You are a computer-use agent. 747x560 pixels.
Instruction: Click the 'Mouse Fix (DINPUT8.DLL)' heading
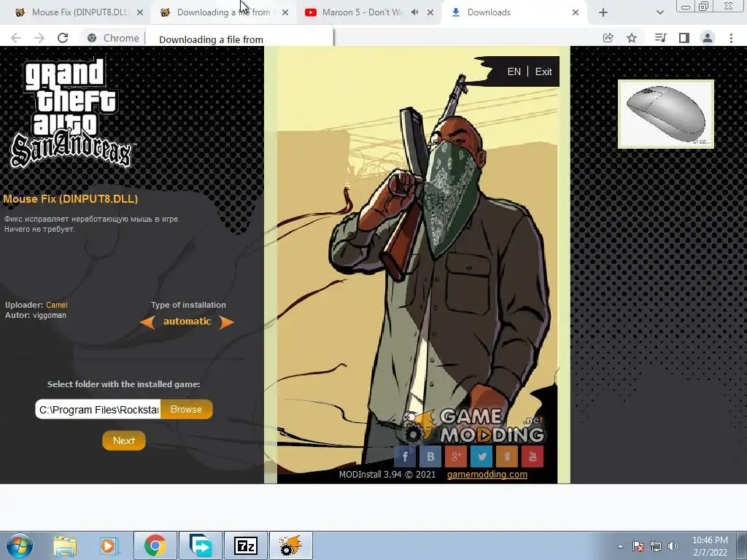click(x=71, y=199)
